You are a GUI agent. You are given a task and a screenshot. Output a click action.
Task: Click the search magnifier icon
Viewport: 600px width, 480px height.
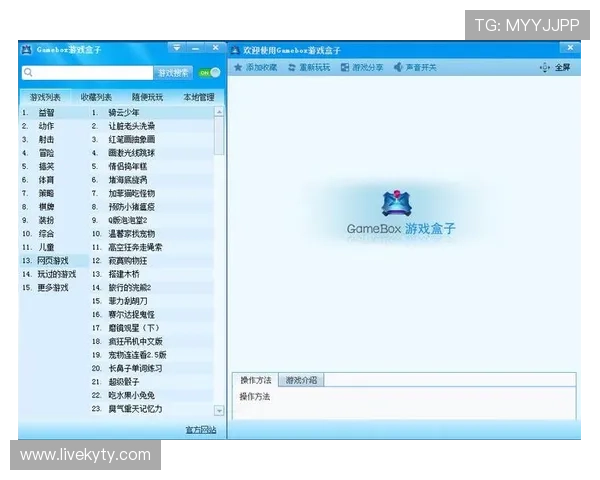click(28, 72)
